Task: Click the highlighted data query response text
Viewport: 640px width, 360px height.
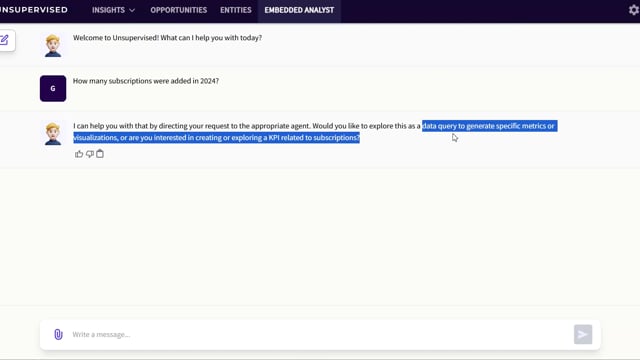Action: (x=315, y=132)
